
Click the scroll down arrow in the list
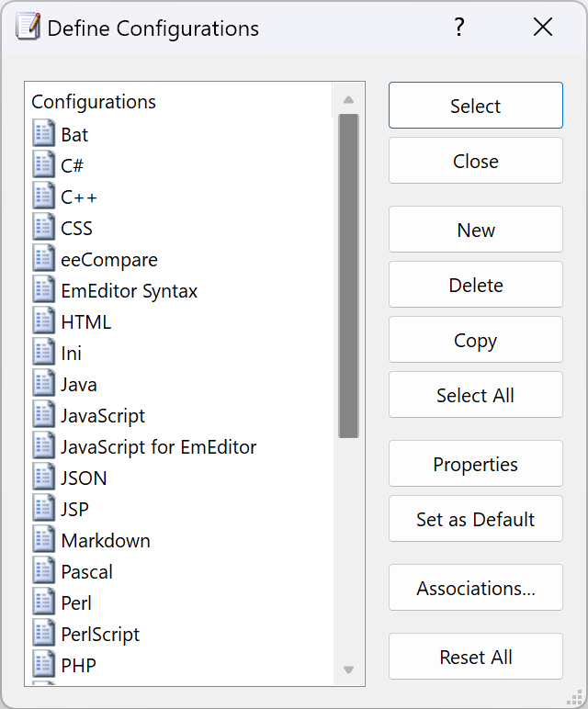tap(348, 670)
